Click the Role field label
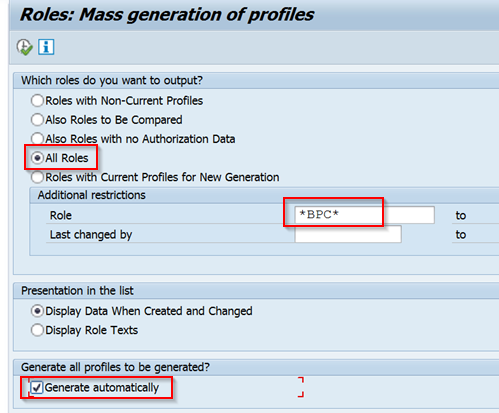Screen dimensions: 499x413 [x=61, y=216]
